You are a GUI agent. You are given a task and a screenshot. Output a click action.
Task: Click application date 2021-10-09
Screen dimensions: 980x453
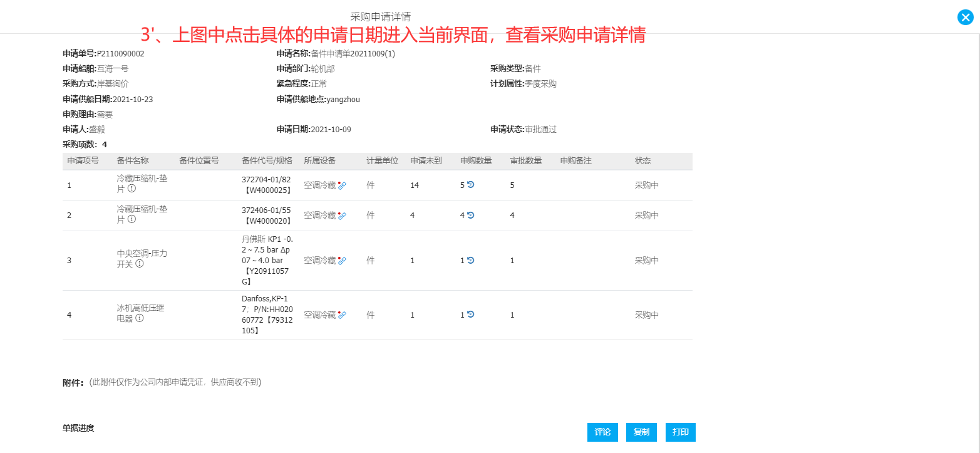click(x=331, y=130)
